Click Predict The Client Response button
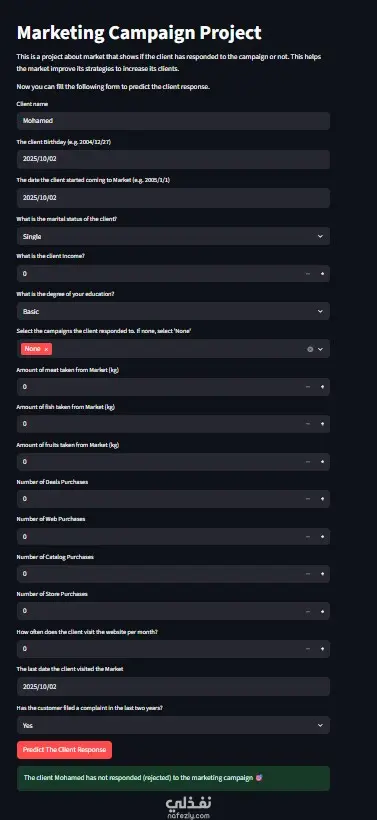 pyautogui.click(x=64, y=749)
